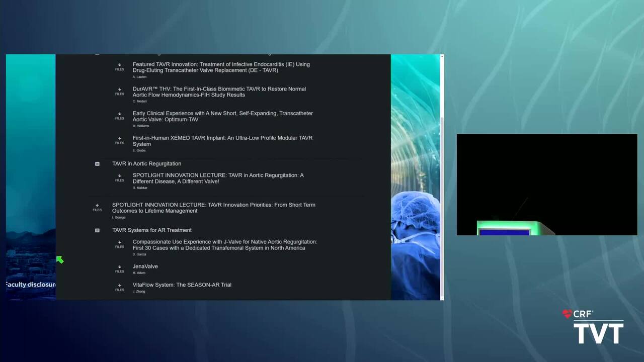
Task: Click presenter name R. Makkar
Action: [140, 188]
